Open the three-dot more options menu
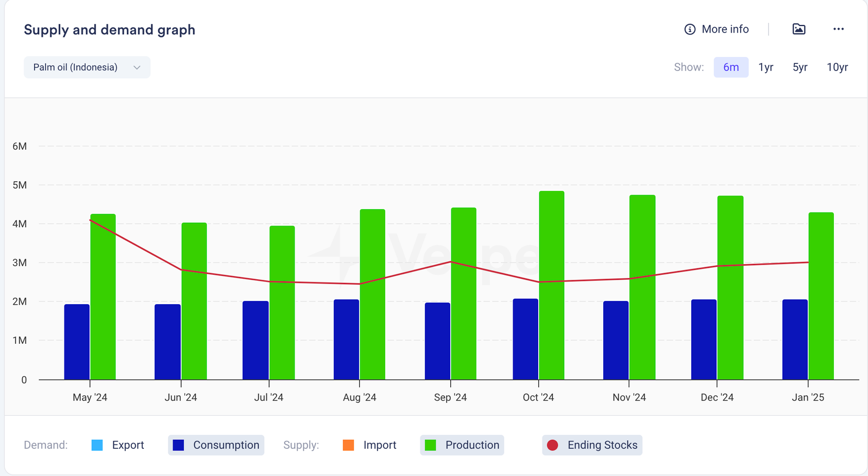This screenshot has height=476, width=868. coord(838,29)
